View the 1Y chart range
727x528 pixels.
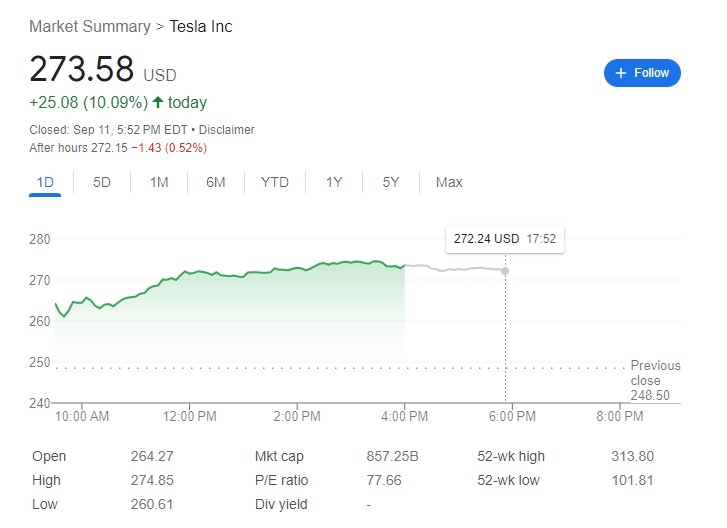tap(334, 182)
